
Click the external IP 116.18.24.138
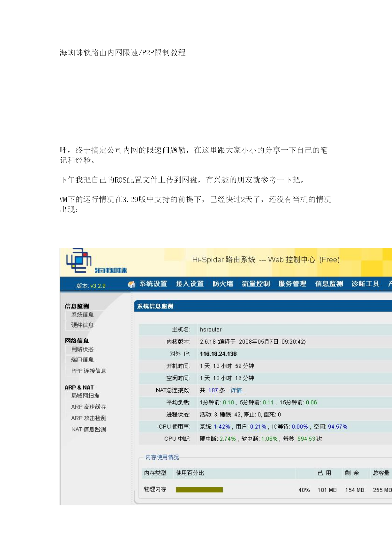tap(218, 354)
